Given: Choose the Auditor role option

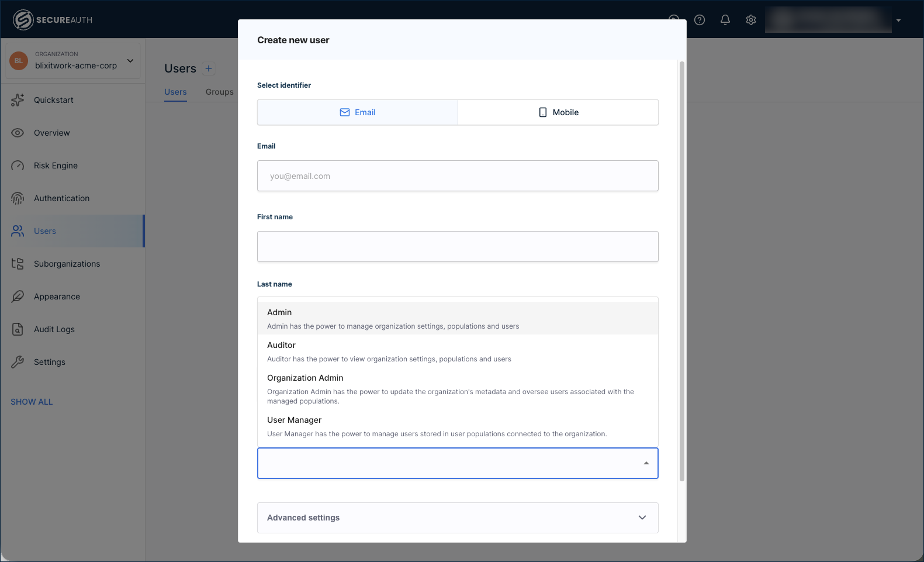Looking at the screenshot, I should tap(458, 351).
